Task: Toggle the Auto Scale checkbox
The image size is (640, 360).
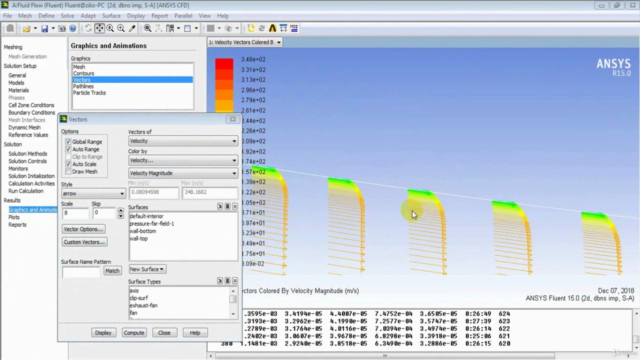Action: pyautogui.click(x=68, y=164)
